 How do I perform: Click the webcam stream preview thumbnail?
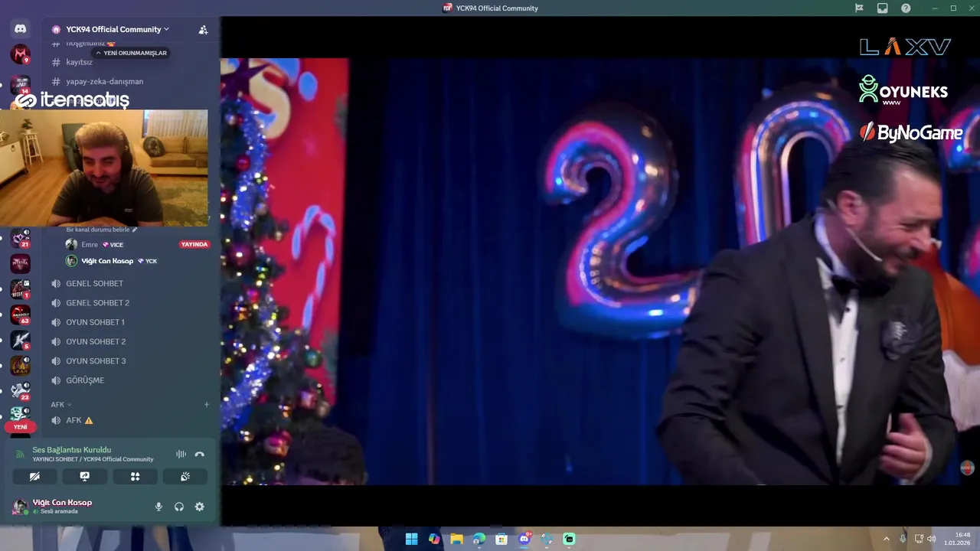point(104,168)
